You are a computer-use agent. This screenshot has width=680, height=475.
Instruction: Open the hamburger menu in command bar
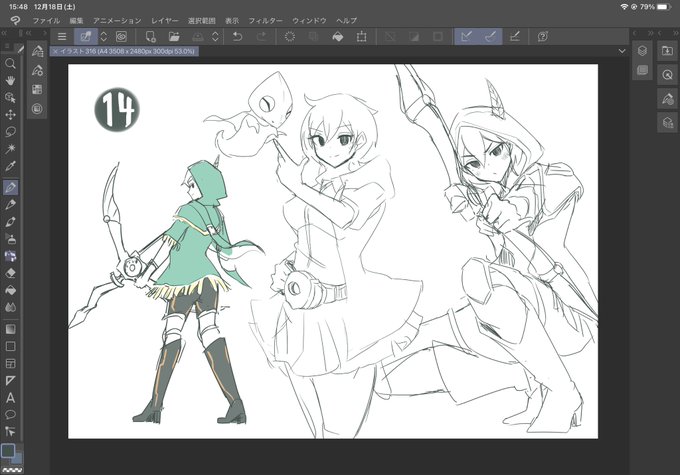[62, 36]
